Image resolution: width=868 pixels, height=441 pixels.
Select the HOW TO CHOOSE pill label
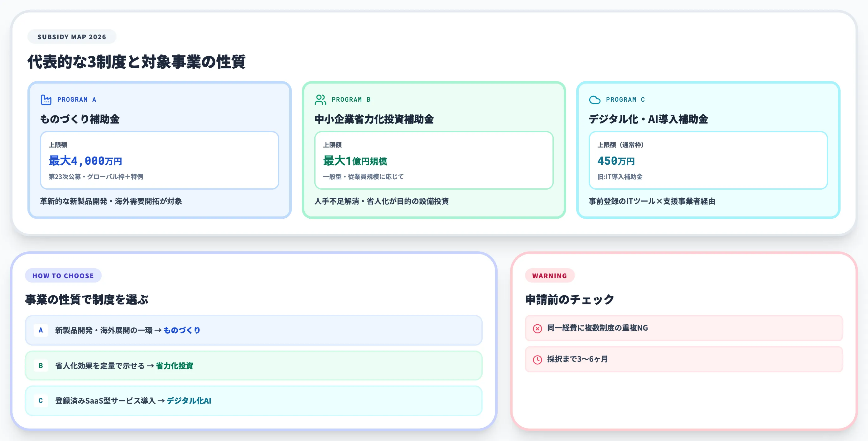pyautogui.click(x=63, y=275)
